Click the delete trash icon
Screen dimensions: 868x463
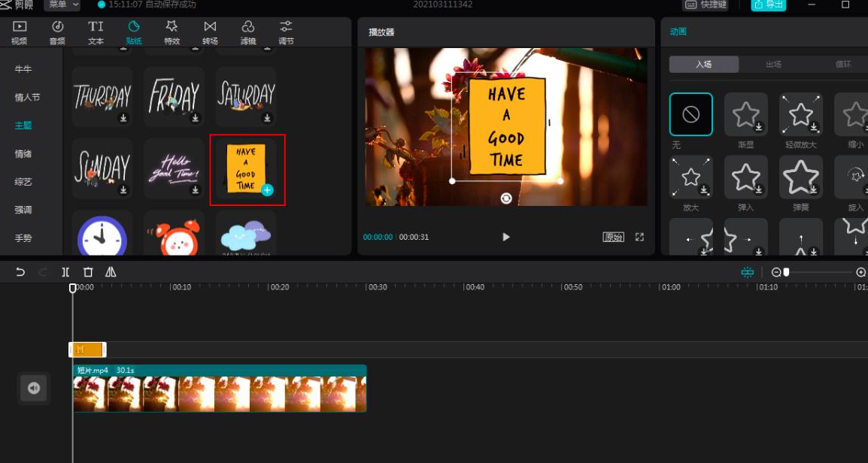pyautogui.click(x=88, y=272)
